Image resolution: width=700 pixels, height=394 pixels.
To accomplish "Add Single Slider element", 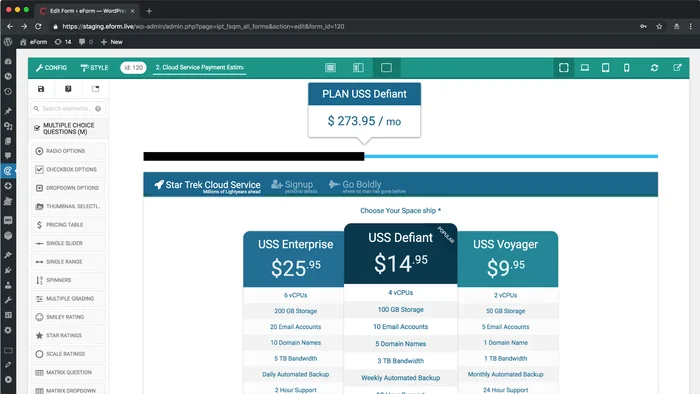I will [x=68, y=243].
